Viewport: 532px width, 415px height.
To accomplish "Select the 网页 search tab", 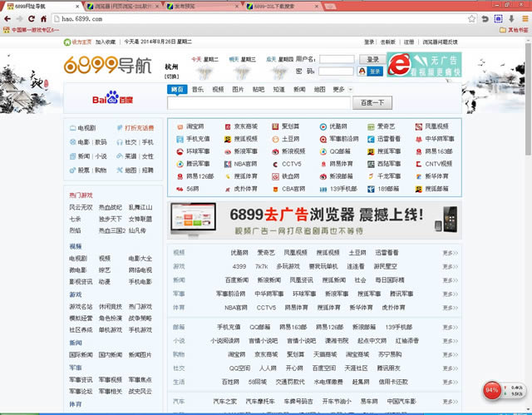I will [x=177, y=90].
